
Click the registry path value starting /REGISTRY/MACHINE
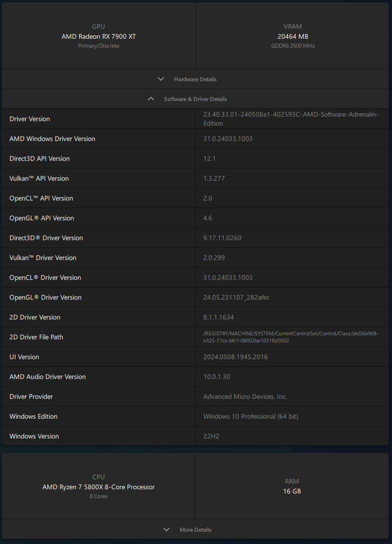(291, 337)
